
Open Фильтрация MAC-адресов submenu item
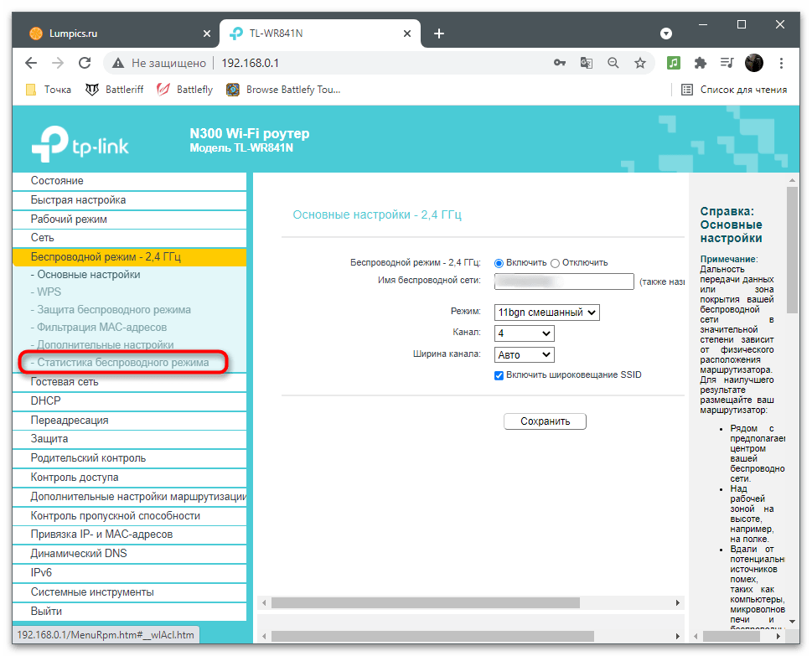pos(99,328)
